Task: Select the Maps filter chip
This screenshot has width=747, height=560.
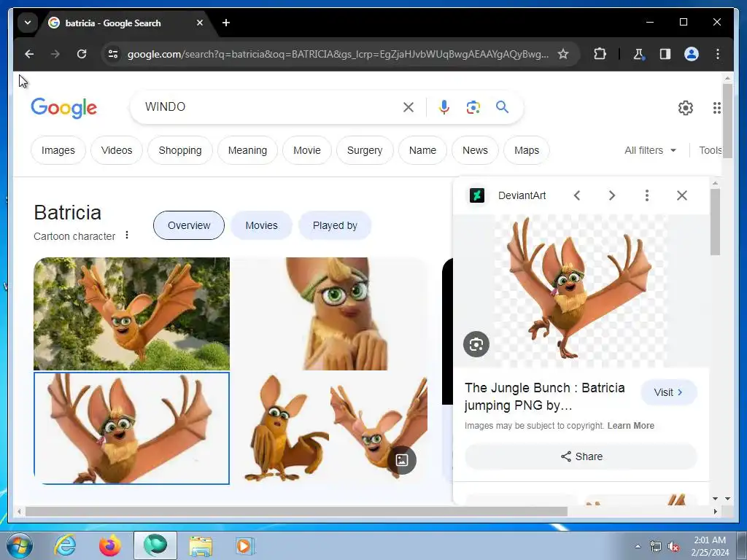Action: click(x=527, y=150)
